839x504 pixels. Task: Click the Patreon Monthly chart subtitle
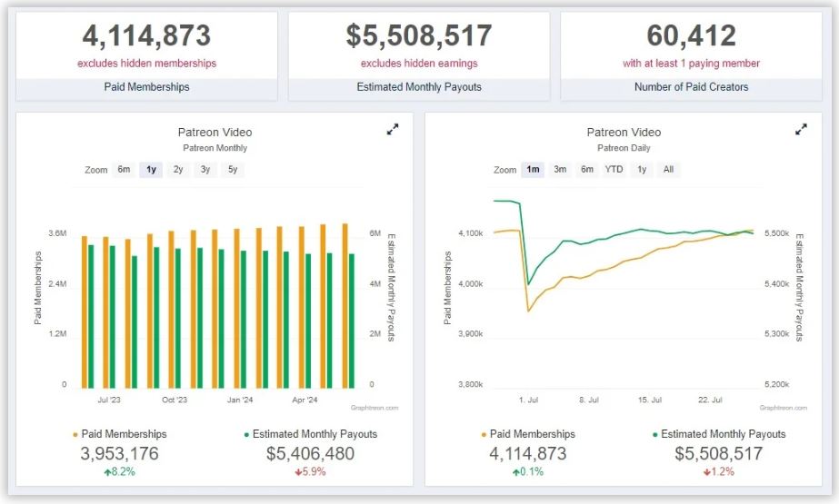coord(215,148)
